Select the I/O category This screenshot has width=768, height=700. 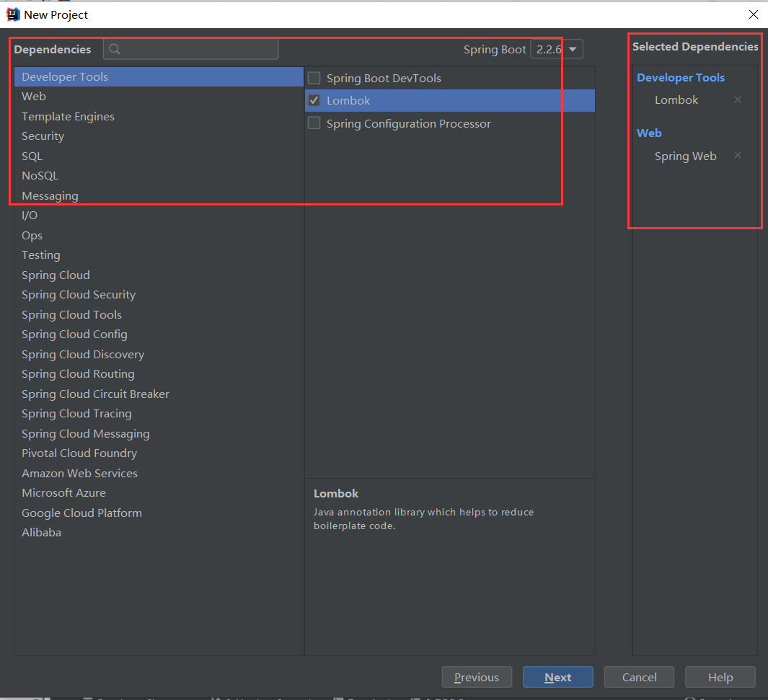(159, 216)
